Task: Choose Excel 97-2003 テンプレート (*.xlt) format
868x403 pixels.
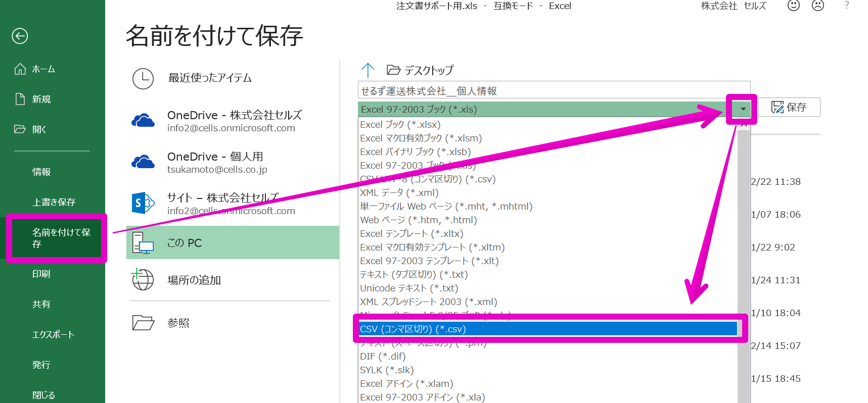Action: point(429,261)
